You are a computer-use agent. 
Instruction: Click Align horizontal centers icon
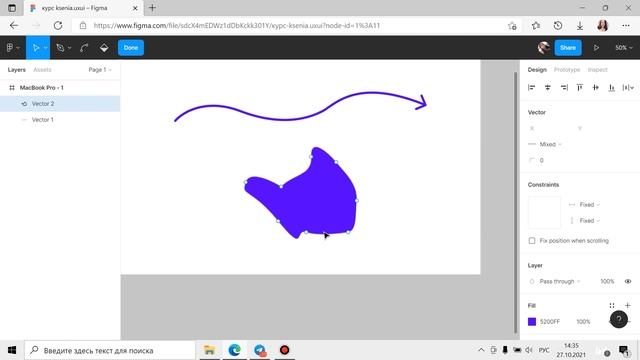click(x=548, y=87)
